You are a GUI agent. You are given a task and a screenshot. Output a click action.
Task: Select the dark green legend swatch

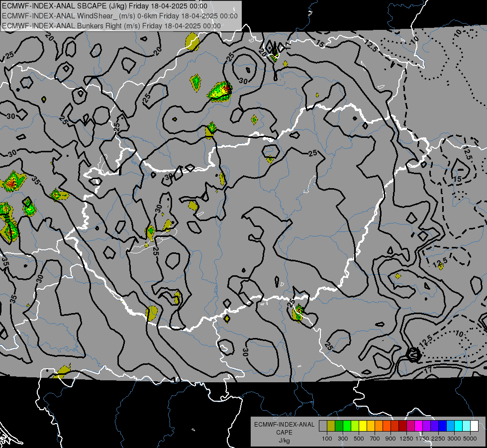coord(339,426)
